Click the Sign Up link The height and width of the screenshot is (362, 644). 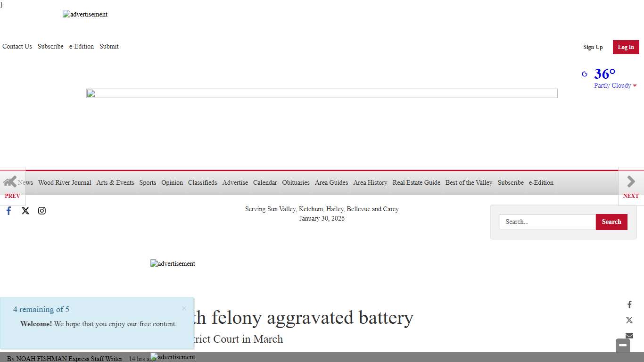click(593, 47)
